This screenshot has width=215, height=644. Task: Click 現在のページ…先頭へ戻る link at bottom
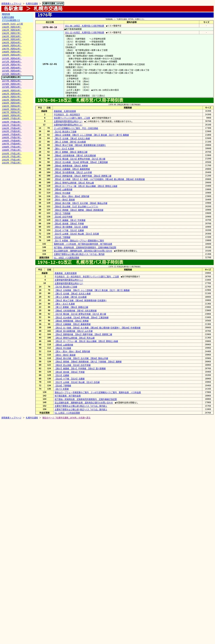coord(66,418)
